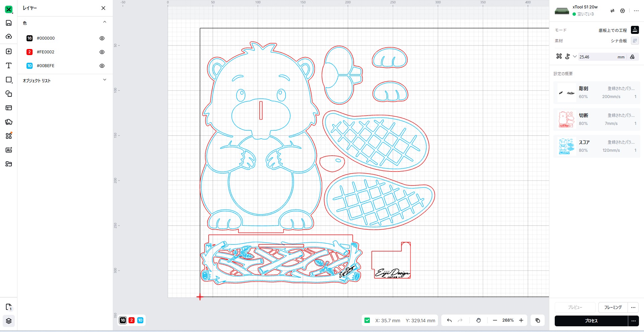Hide the #FE0002 color layer
This screenshot has width=644, height=332.
tap(102, 52)
